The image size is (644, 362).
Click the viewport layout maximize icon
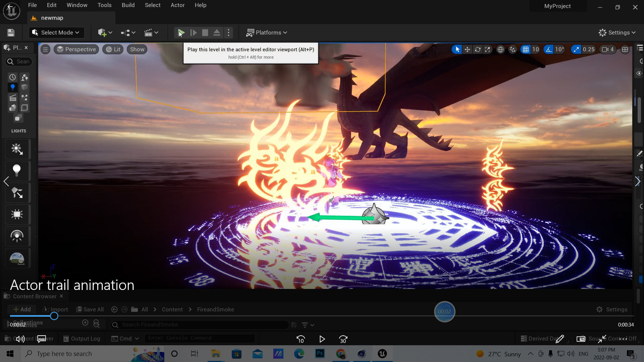[625, 49]
